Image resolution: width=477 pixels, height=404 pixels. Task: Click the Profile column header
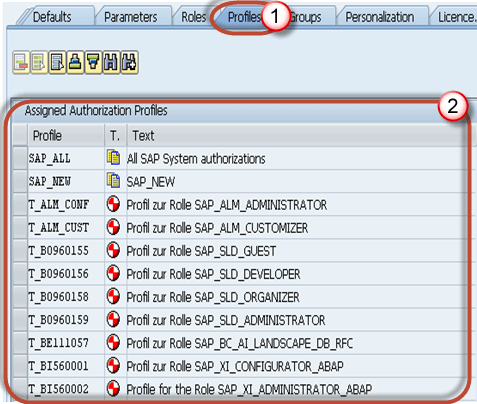point(66,136)
